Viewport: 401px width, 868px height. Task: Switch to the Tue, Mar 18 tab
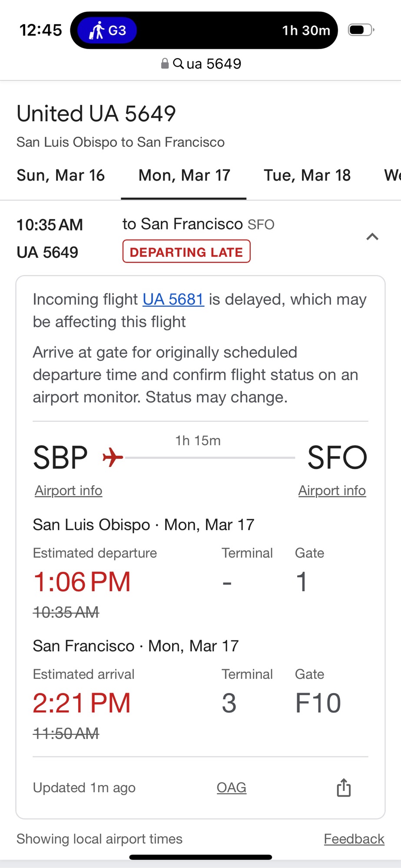[307, 175]
